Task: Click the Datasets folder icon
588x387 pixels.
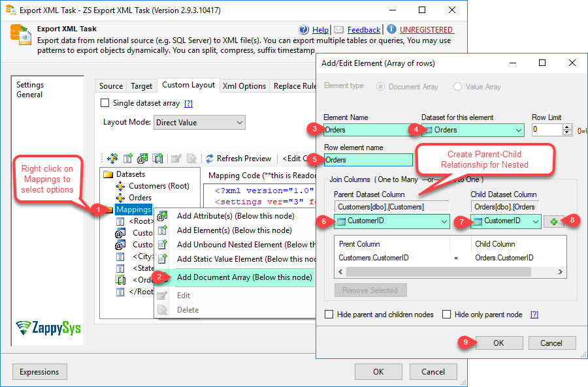Action: pos(108,174)
